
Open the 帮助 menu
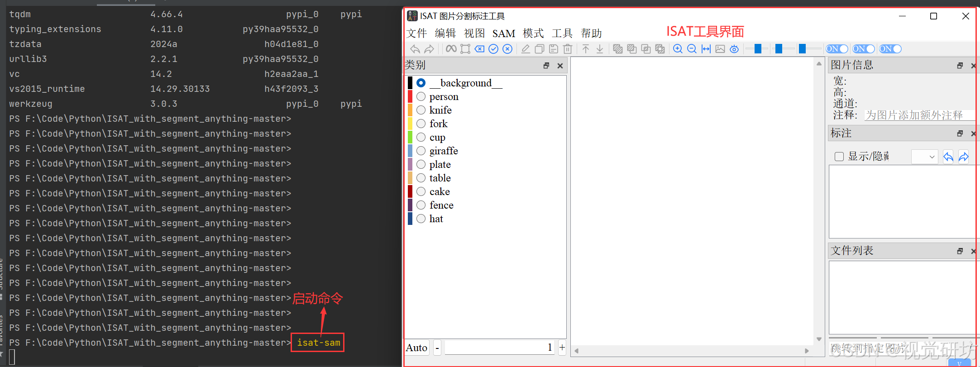(591, 33)
